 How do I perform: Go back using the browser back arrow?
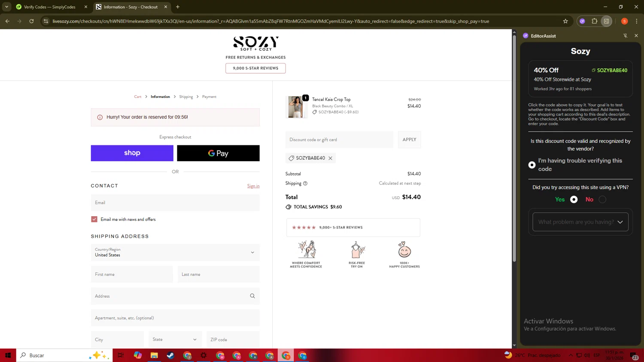(7, 21)
